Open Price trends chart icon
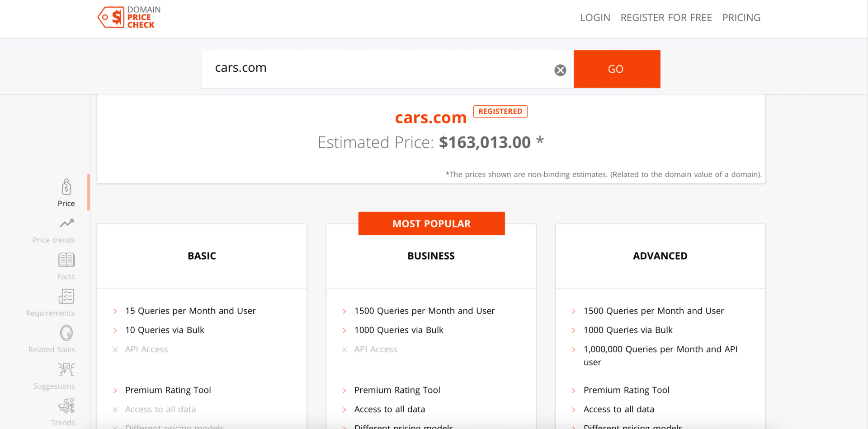The image size is (868, 429). (x=66, y=224)
